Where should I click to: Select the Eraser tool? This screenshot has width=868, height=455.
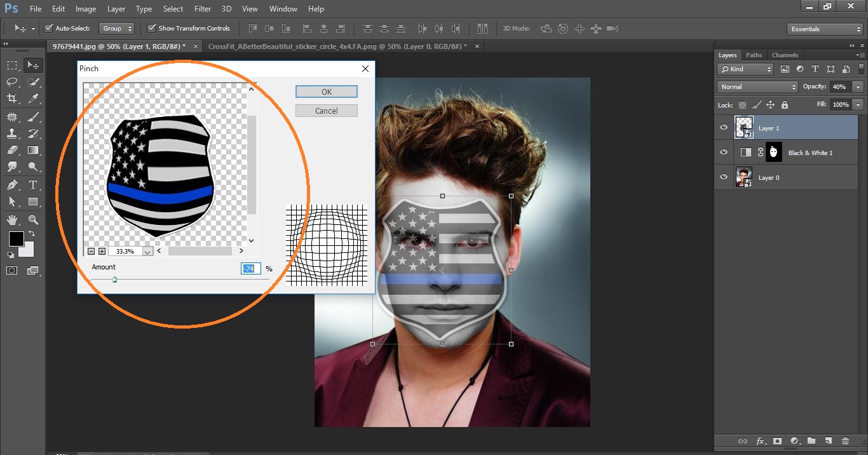coord(11,150)
